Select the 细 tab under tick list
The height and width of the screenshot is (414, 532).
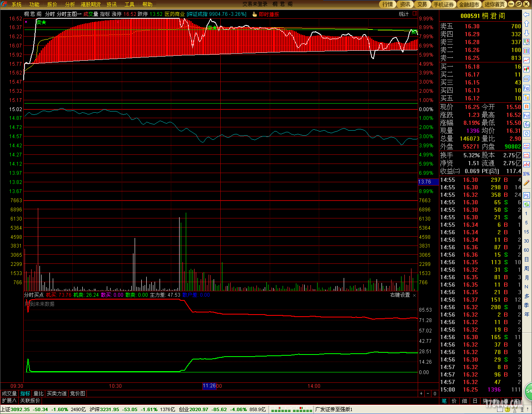point(465,401)
